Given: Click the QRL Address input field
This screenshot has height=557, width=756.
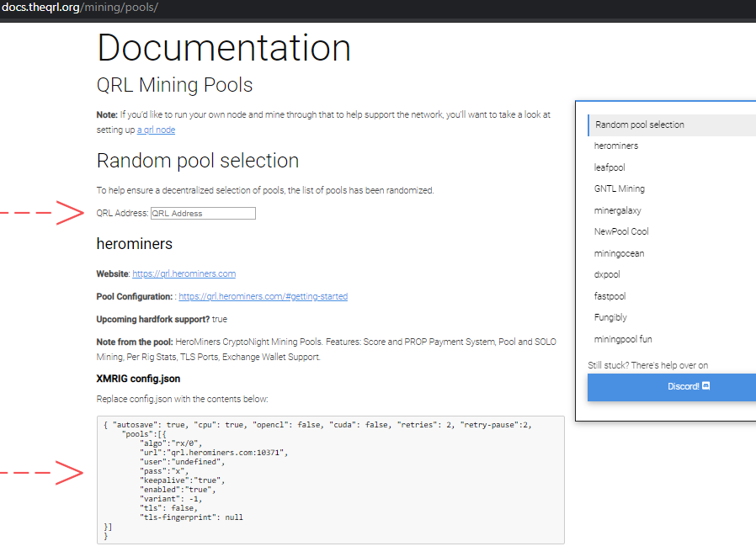Looking at the screenshot, I should (203, 214).
